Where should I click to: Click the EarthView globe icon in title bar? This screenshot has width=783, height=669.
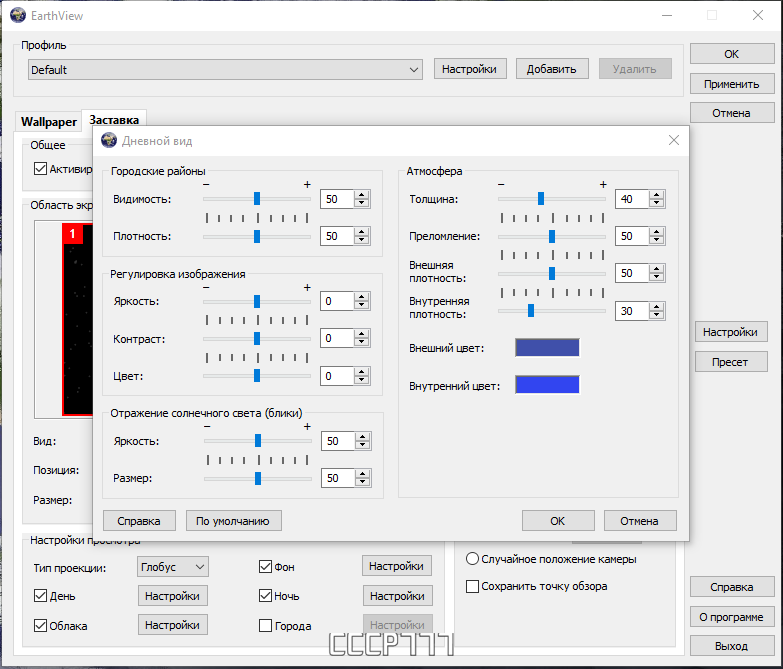[18, 15]
